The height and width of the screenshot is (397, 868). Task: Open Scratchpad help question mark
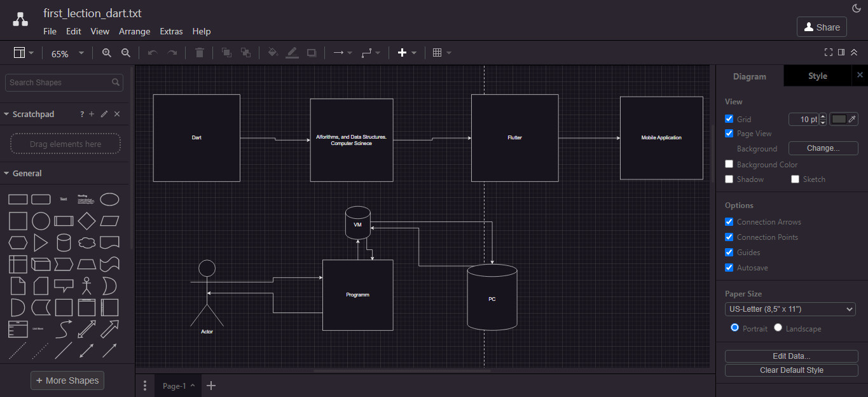pos(82,114)
